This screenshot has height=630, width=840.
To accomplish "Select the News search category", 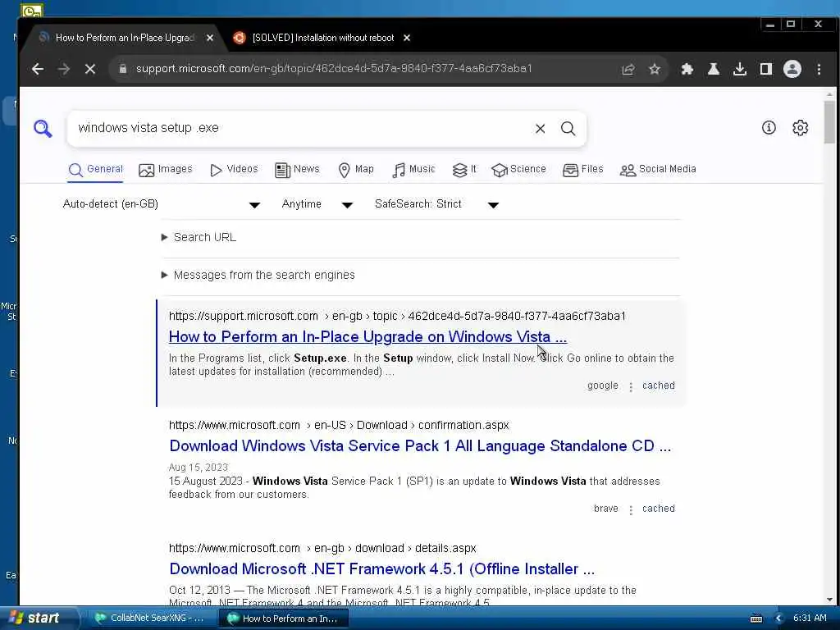I will click(297, 170).
